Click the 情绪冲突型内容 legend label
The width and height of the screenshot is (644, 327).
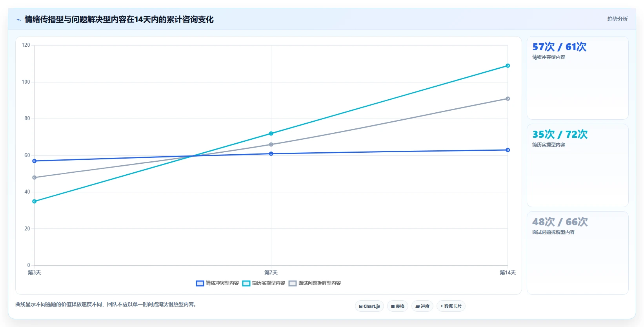click(222, 283)
